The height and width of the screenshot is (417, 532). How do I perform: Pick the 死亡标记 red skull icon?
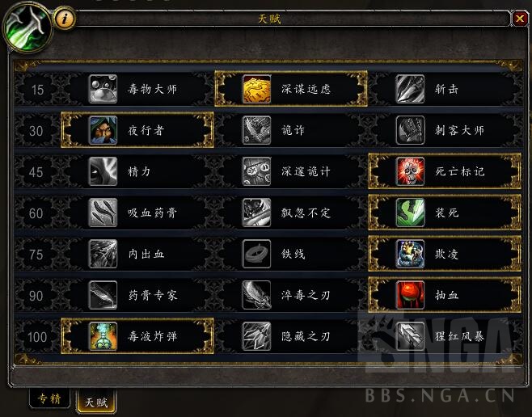410,171
